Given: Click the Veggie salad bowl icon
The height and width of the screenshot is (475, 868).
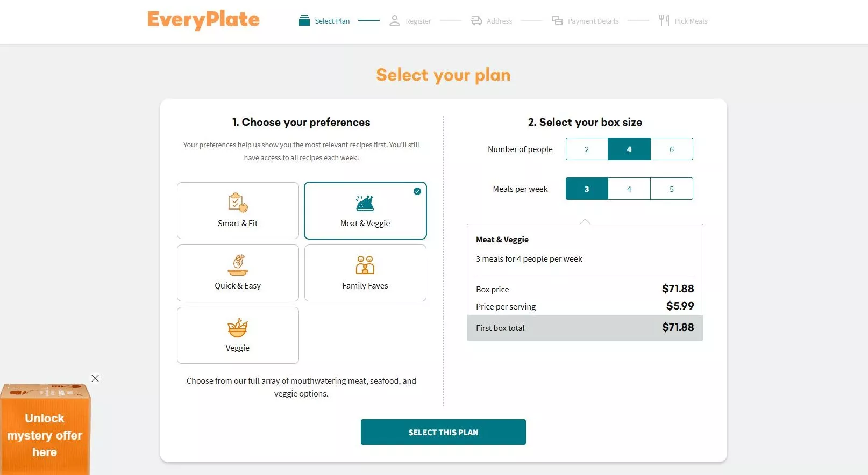Looking at the screenshot, I should 238,327.
